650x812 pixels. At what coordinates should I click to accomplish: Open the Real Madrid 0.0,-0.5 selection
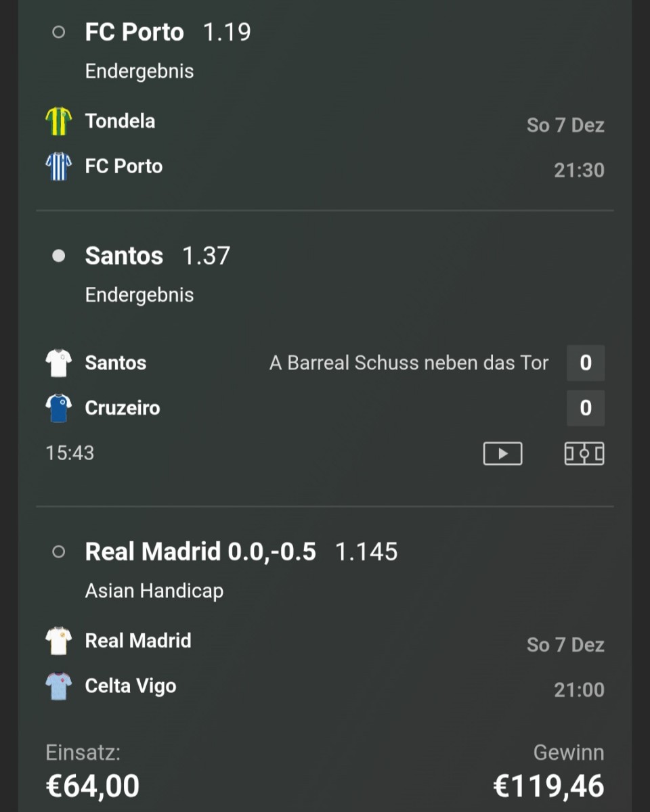click(241, 552)
